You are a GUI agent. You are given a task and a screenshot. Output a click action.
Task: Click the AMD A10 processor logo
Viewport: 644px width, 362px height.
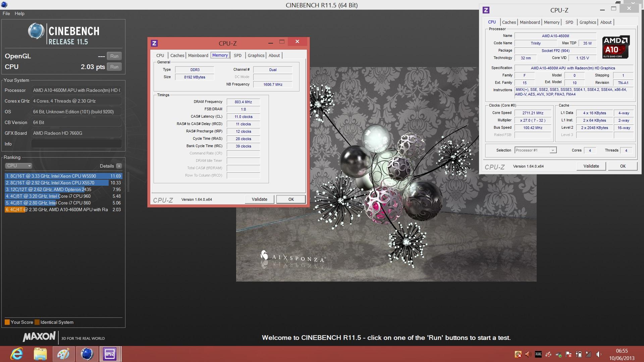(x=616, y=47)
